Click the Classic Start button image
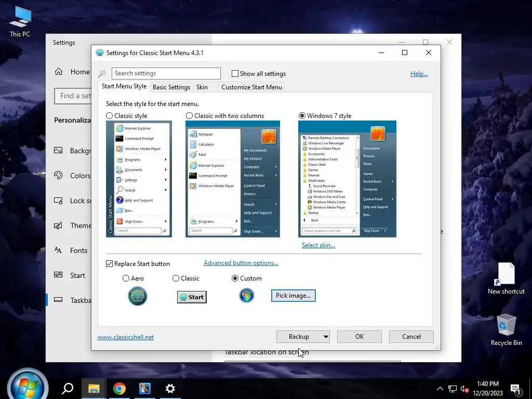 pos(192,297)
